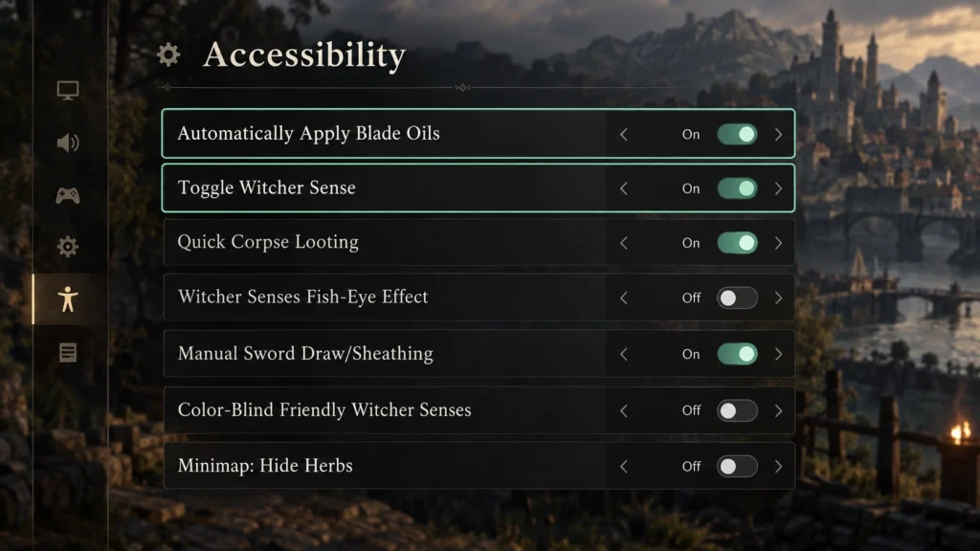Open the Display settings monitor icon
The width and height of the screenshot is (980, 551).
click(x=68, y=91)
